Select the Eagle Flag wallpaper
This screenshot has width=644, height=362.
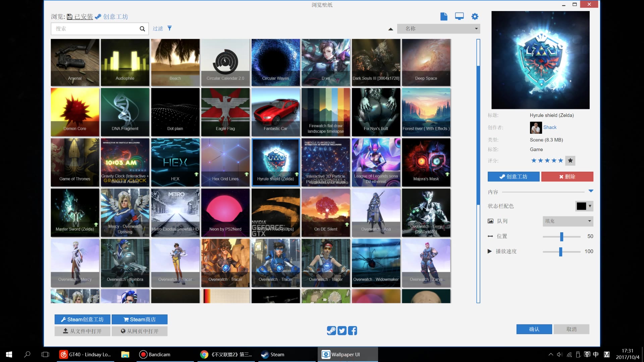pos(225,112)
